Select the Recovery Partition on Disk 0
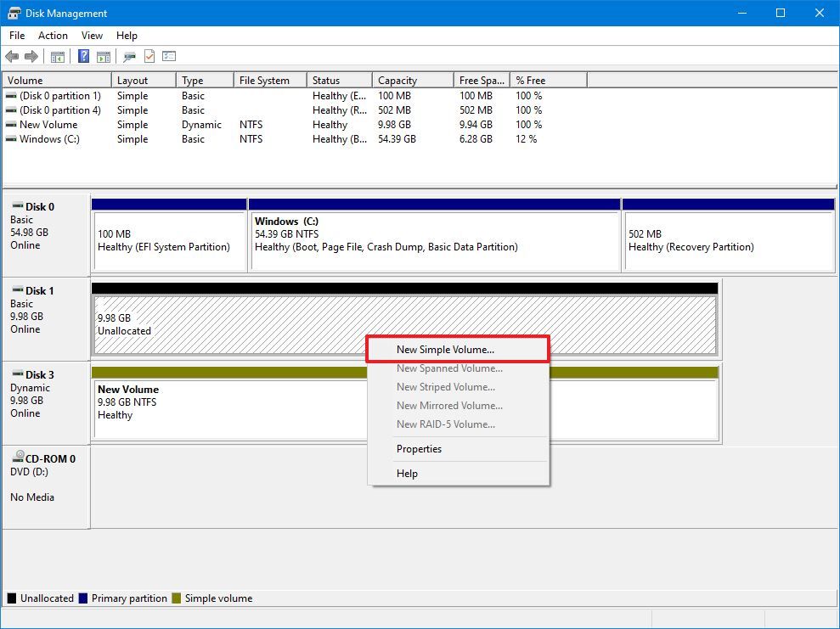Image resolution: width=840 pixels, height=629 pixels. coord(728,239)
